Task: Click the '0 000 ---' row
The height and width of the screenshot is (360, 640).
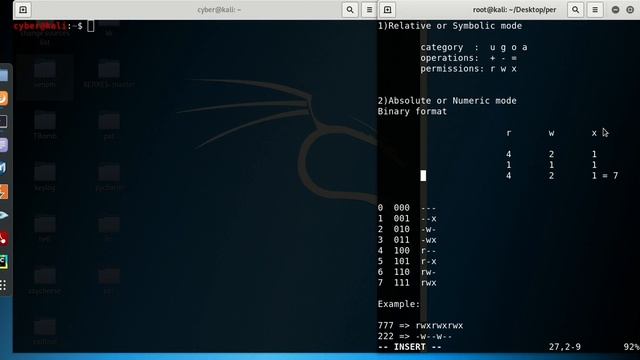Action: point(407,208)
